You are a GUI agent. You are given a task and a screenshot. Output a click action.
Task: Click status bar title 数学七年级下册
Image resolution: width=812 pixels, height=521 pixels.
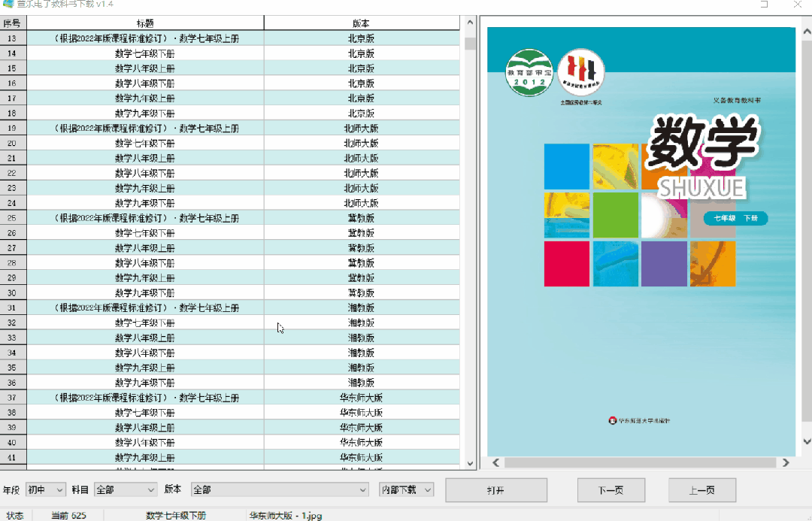click(176, 515)
